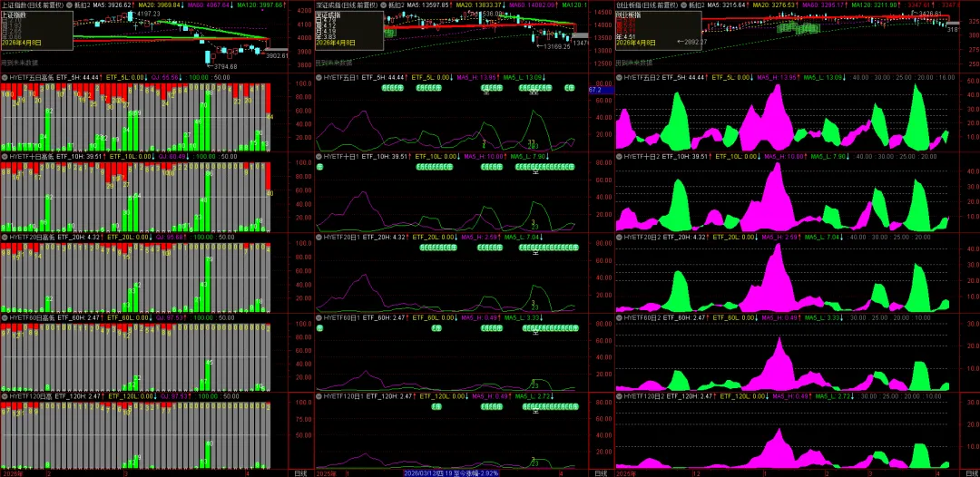
Task: Click the HYETF120日1 indicator label
Action: [x=343, y=395]
